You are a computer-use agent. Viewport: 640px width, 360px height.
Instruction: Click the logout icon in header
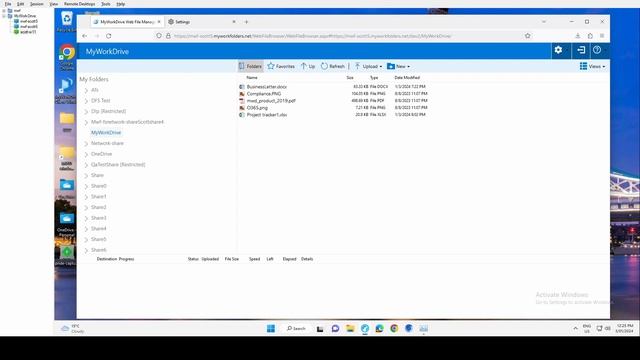(581, 50)
